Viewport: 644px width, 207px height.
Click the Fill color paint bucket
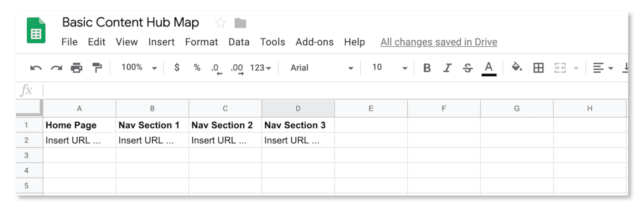(x=516, y=67)
